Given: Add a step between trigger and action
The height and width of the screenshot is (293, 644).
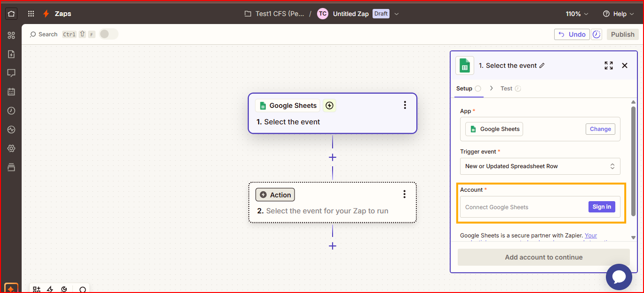Looking at the screenshot, I should coord(333,157).
